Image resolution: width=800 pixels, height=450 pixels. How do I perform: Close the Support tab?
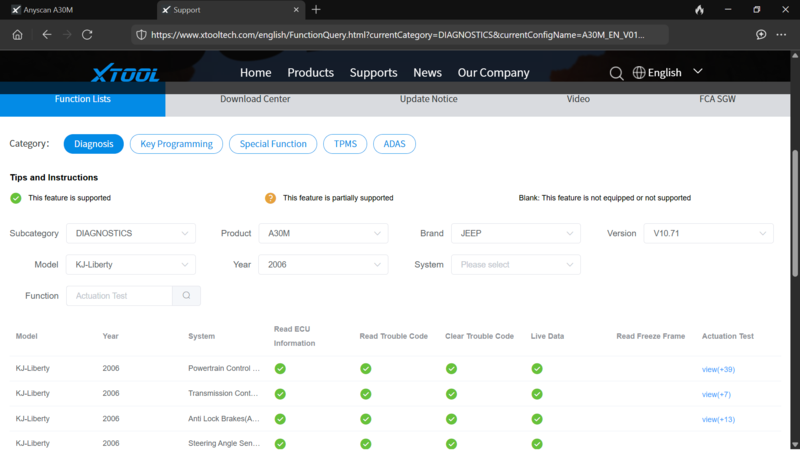[296, 10]
